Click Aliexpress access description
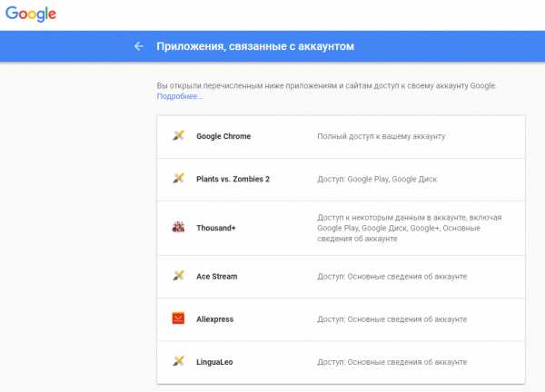 [392, 319]
